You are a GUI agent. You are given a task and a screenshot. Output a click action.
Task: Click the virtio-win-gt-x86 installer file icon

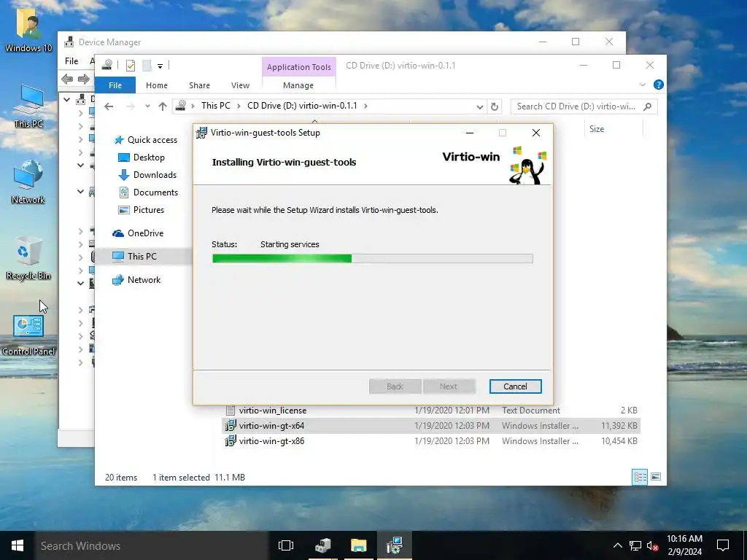pos(230,441)
